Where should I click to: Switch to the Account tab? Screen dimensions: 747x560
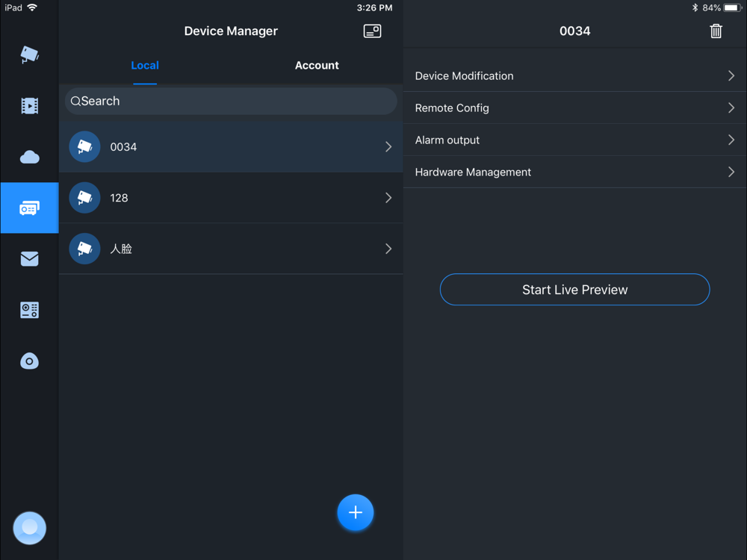point(317,65)
